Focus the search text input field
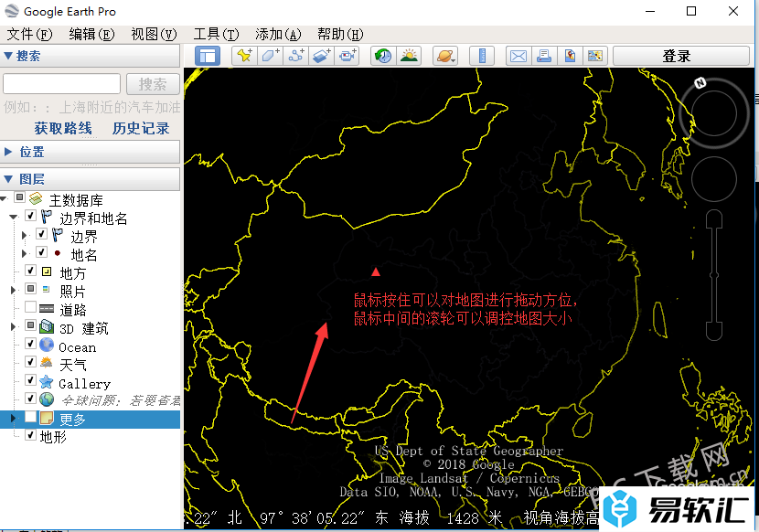Screen dimensions: 759x532 61,84
